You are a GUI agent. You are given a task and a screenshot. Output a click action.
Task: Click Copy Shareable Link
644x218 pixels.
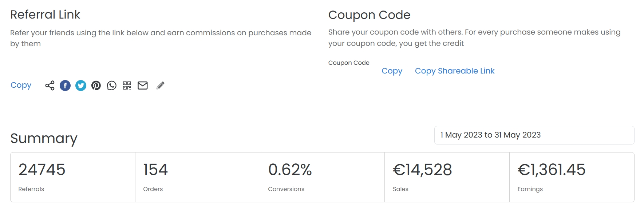[x=454, y=71]
